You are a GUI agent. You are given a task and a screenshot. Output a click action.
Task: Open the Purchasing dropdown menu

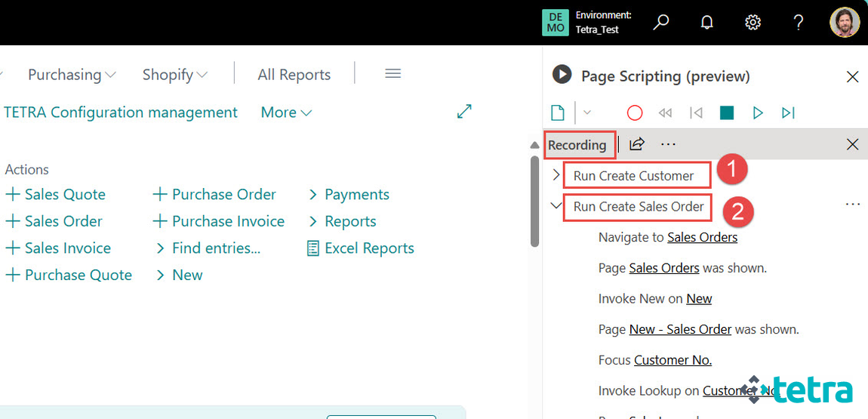point(72,75)
